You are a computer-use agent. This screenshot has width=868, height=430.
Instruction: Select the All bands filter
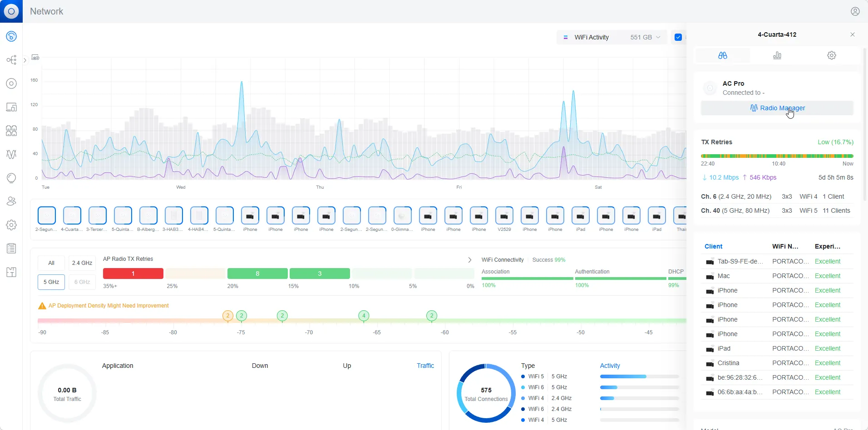(x=51, y=263)
